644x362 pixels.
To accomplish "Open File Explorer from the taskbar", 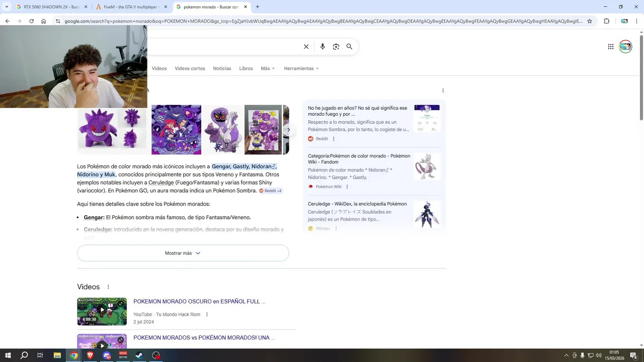I will point(57,355).
